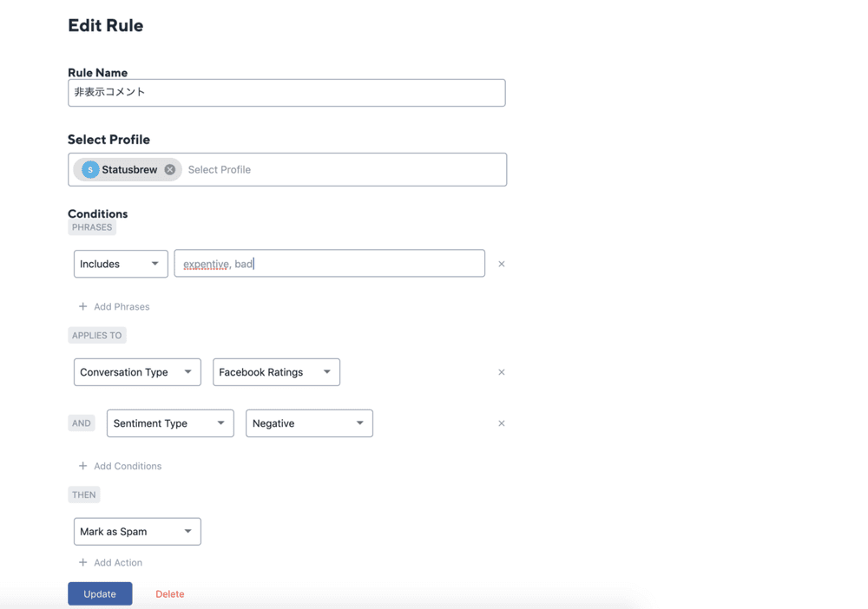
Task: Remove the Statusbrew profile chip
Action: [x=170, y=170]
